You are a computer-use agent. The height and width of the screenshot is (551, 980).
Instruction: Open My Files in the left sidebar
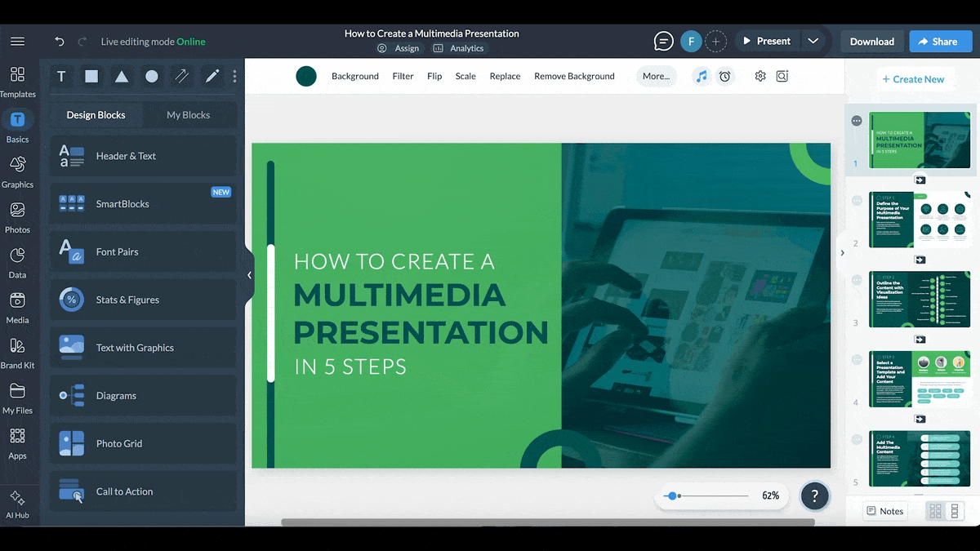[17, 399]
